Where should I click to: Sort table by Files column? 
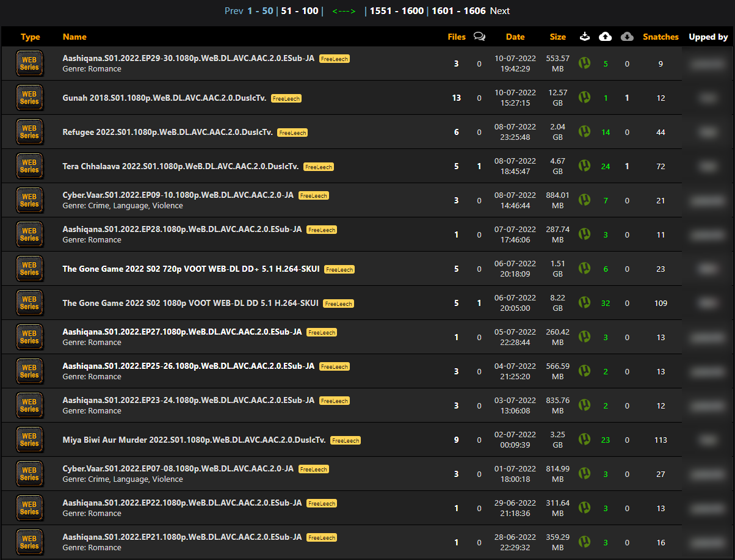(457, 37)
